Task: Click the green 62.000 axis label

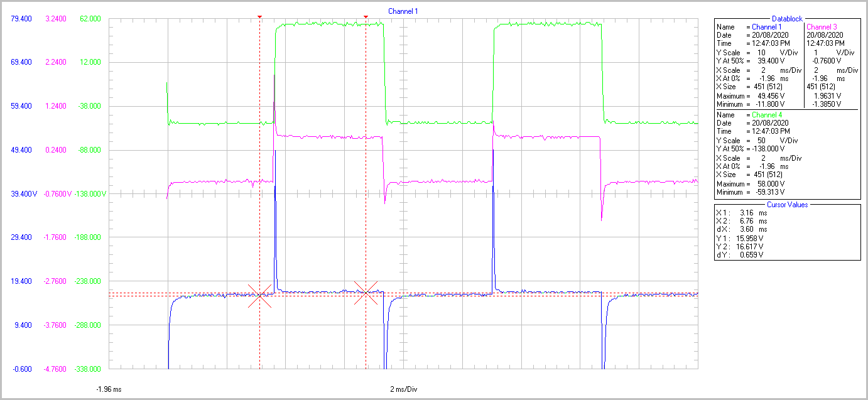Action: tap(90, 19)
